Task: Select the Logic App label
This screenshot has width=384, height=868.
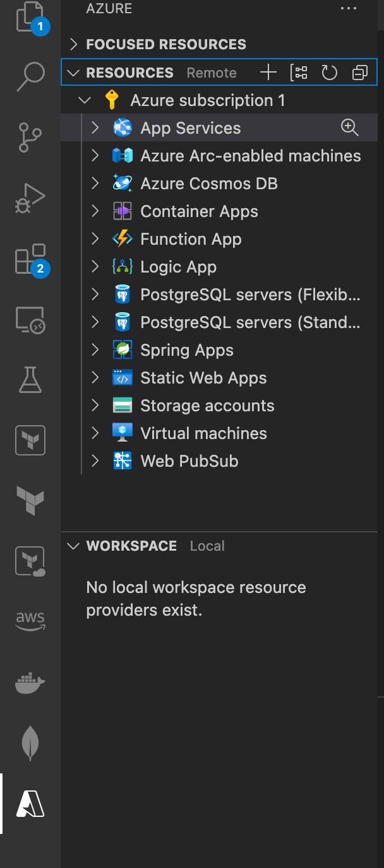Action: [178, 267]
